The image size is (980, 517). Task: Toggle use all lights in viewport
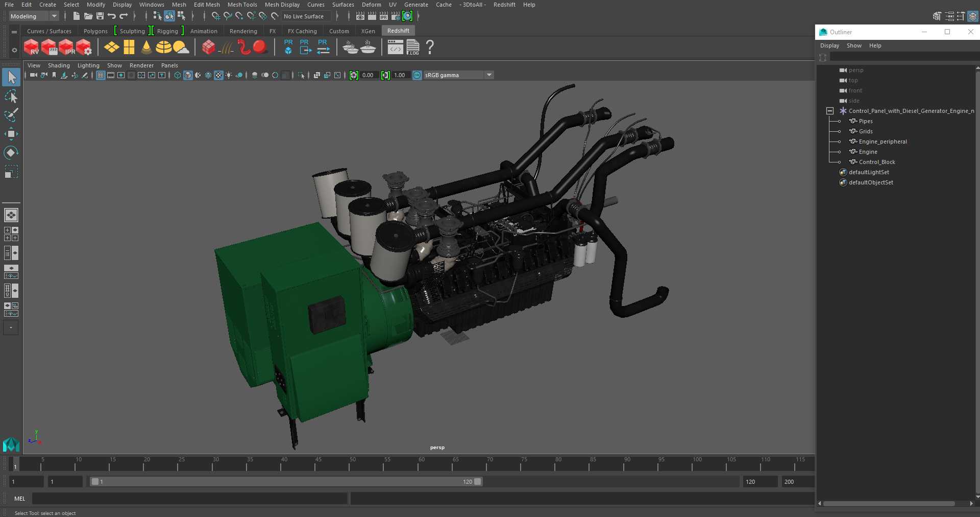(229, 75)
